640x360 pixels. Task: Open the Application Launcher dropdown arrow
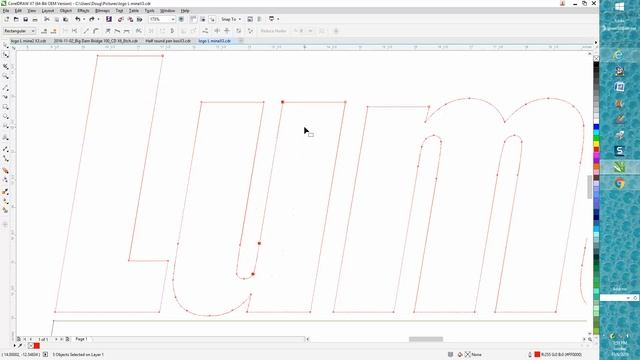[278, 19]
